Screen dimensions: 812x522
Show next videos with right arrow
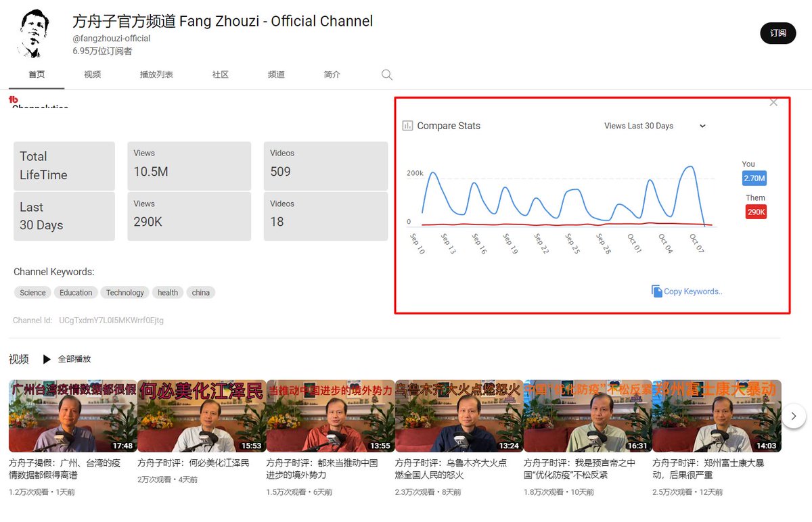[794, 416]
